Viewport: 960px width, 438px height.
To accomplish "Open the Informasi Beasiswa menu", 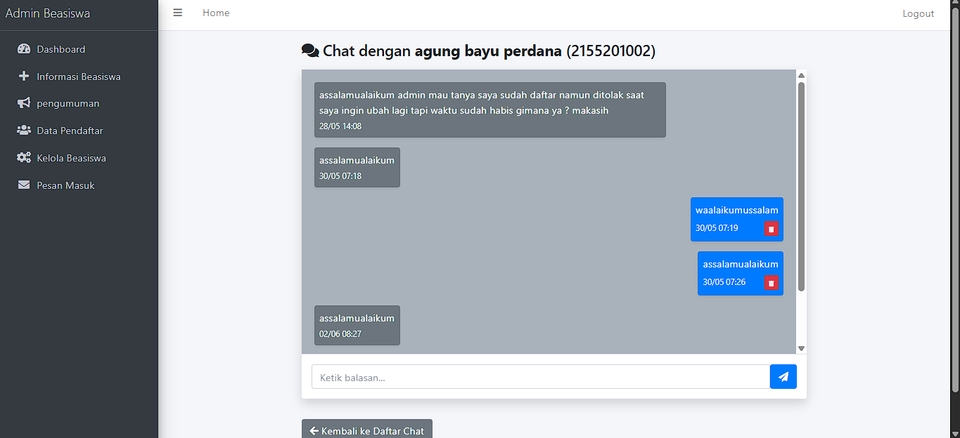I will [79, 76].
